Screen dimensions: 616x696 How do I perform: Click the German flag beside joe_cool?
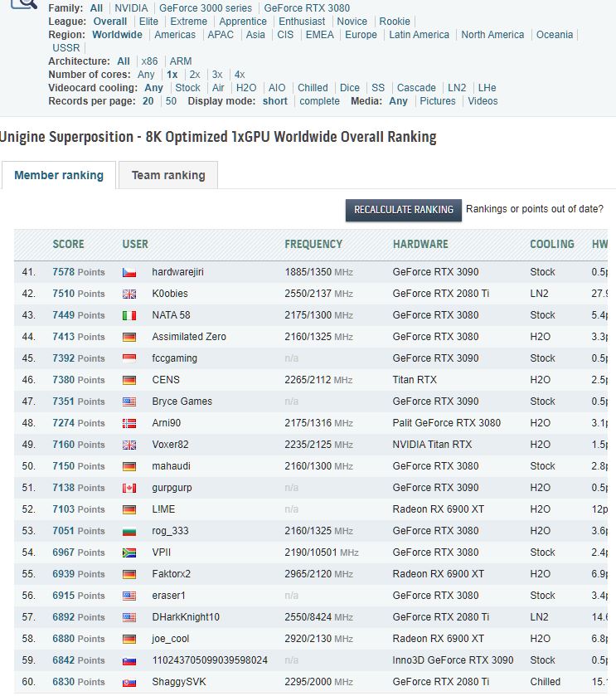tap(129, 640)
